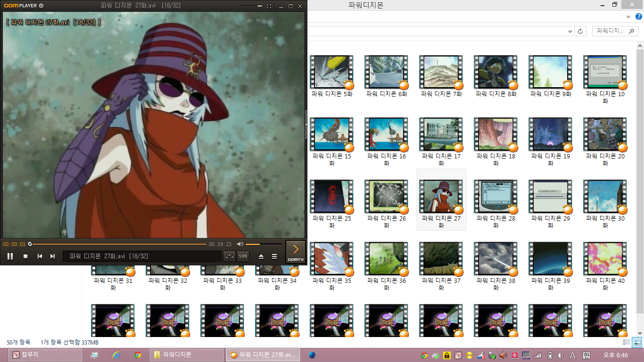This screenshot has height=362, width=644.
Task: Click the transparency slider in GOM title bar
Action: coord(252,6)
